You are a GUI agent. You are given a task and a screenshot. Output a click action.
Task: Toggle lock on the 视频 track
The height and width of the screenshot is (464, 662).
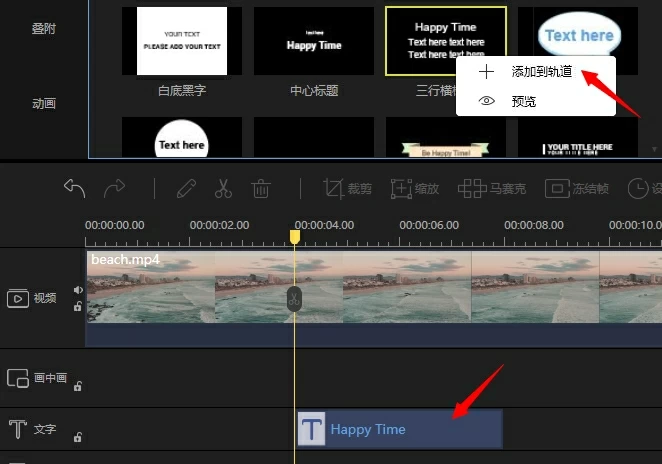pyautogui.click(x=78, y=306)
